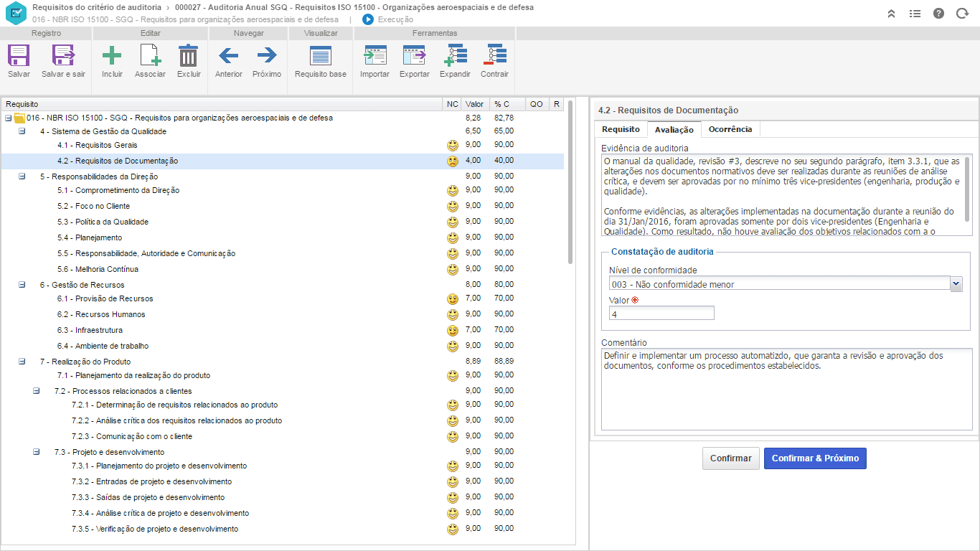The image size is (980, 551).
Task: Click the Salvar e sair icon
Action: click(x=63, y=56)
